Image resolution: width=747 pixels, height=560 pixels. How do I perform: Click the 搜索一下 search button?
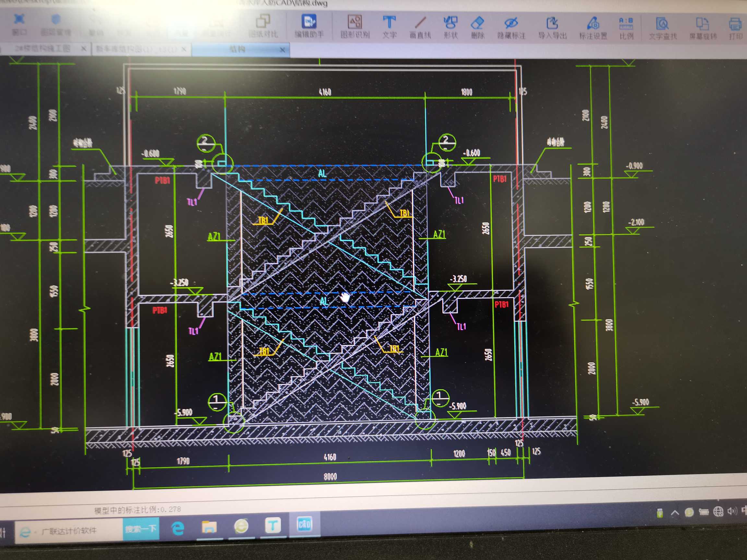pos(141,529)
